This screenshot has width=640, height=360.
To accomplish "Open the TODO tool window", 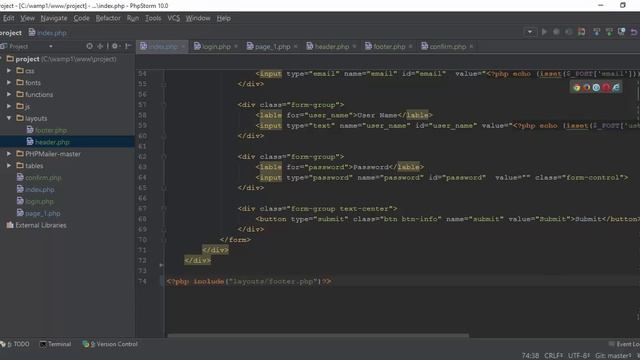I will coord(15,344).
